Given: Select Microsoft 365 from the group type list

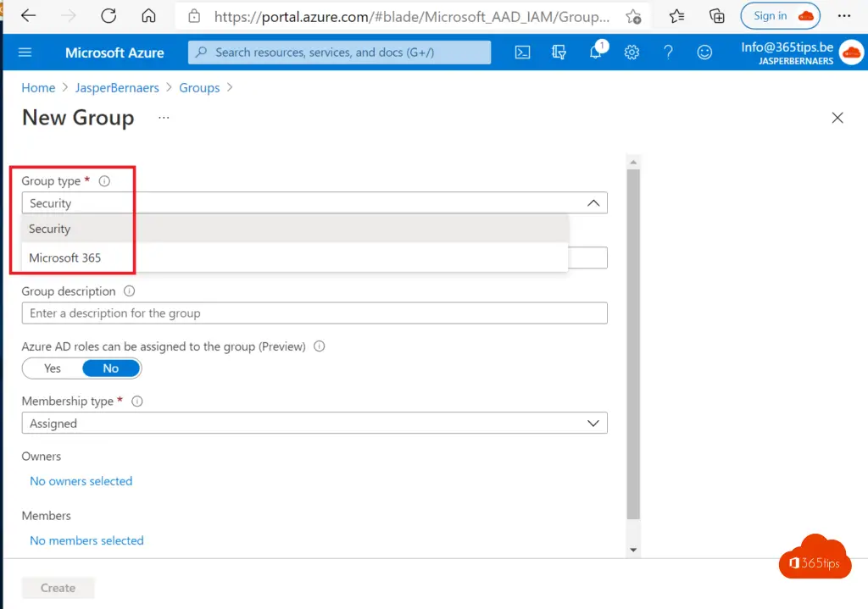Looking at the screenshot, I should [295, 257].
